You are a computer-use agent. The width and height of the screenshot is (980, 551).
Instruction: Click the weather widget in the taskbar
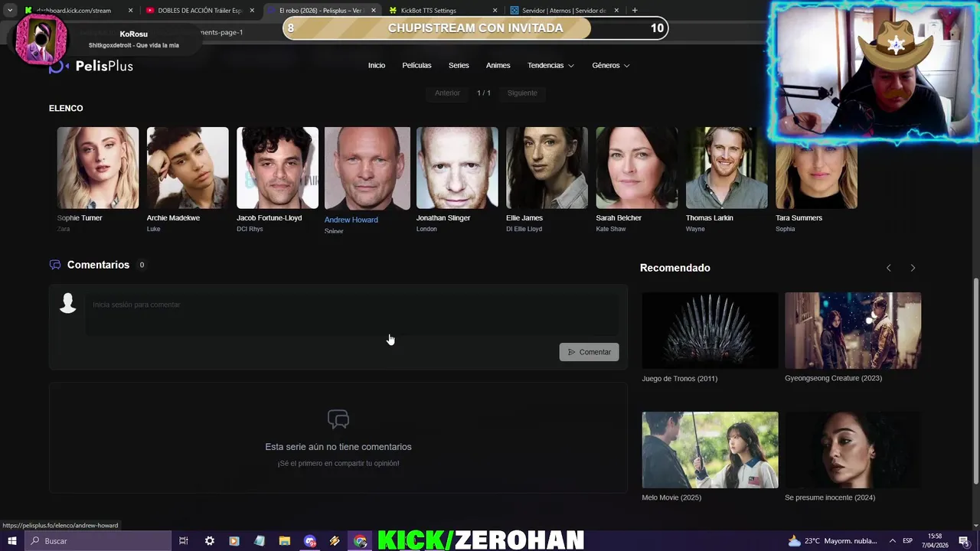click(831, 541)
